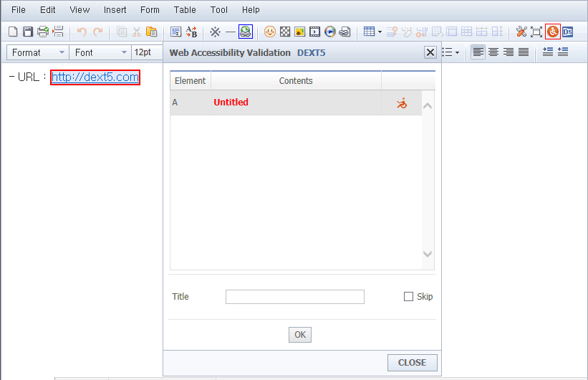The width and height of the screenshot is (588, 380).
Task: Click the blue D5 about icon
Action: [568, 32]
